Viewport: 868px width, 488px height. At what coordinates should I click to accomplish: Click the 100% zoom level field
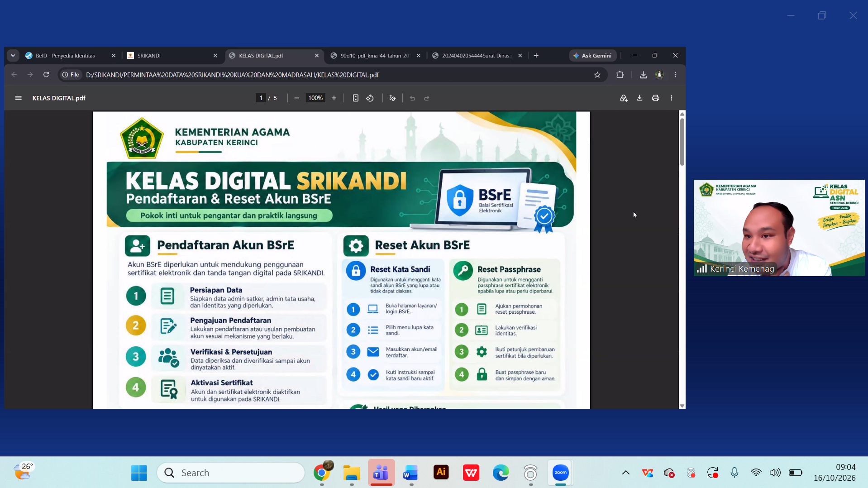[315, 98]
